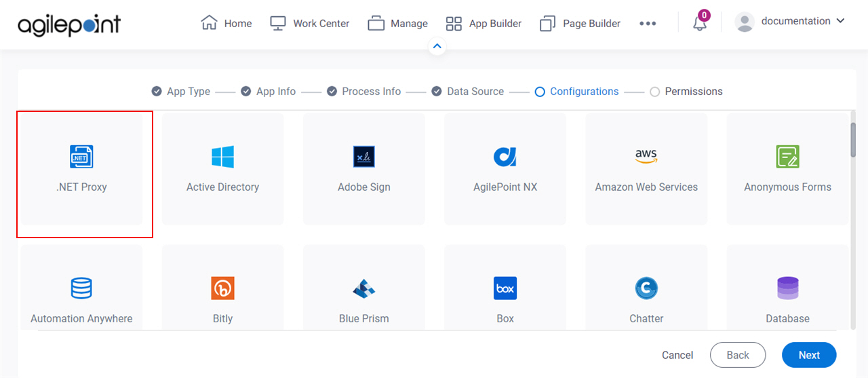This screenshot has width=868, height=378.
Task: Open the more options ellipsis menu
Action: [648, 23]
